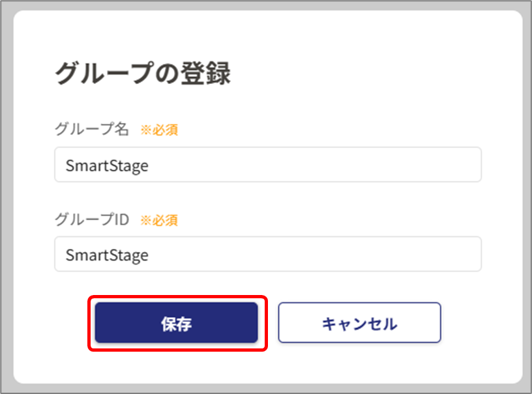
Task: Activate the second SmartStage text box
Action: pyautogui.click(x=268, y=254)
